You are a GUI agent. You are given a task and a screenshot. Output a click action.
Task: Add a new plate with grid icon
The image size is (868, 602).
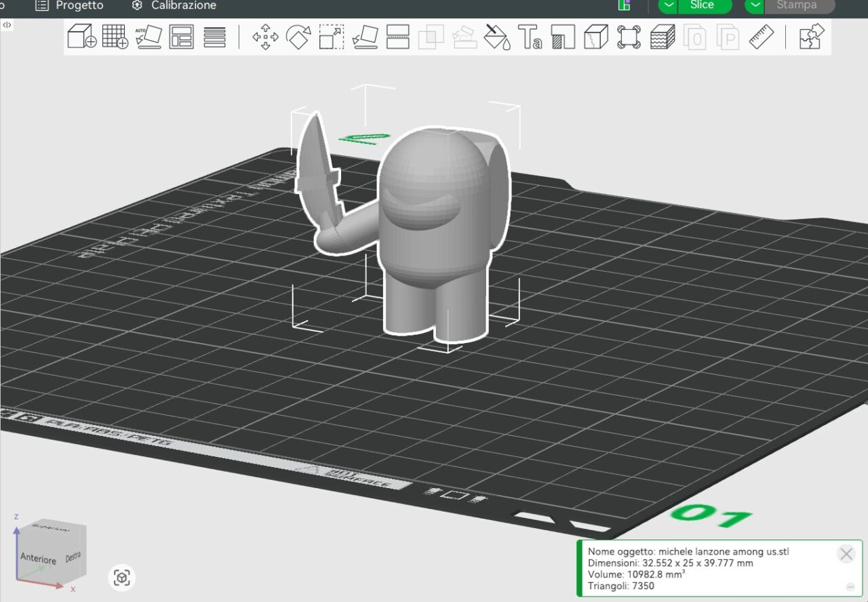click(x=115, y=37)
